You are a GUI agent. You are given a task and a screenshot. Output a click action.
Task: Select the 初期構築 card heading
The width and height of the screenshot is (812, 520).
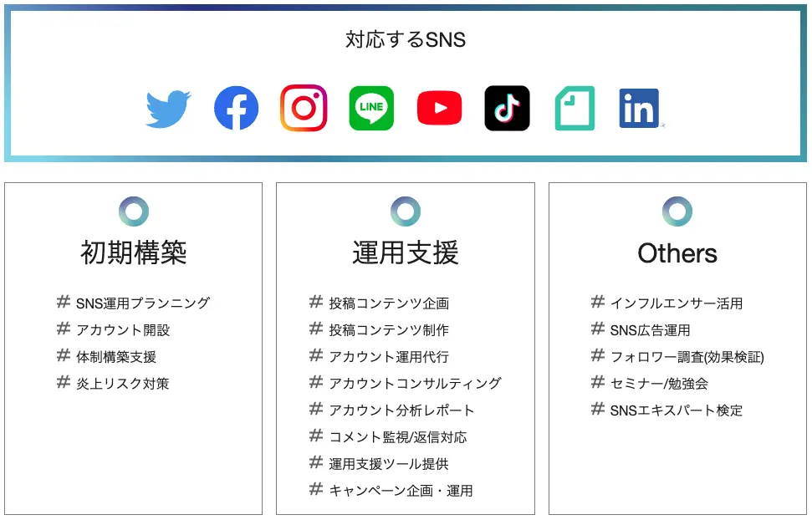pyautogui.click(x=134, y=252)
